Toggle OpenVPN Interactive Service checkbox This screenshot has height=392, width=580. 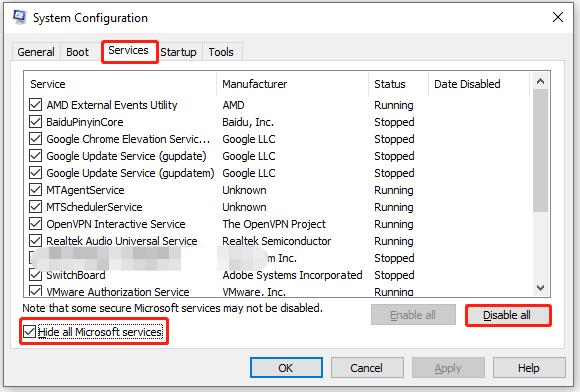point(36,224)
